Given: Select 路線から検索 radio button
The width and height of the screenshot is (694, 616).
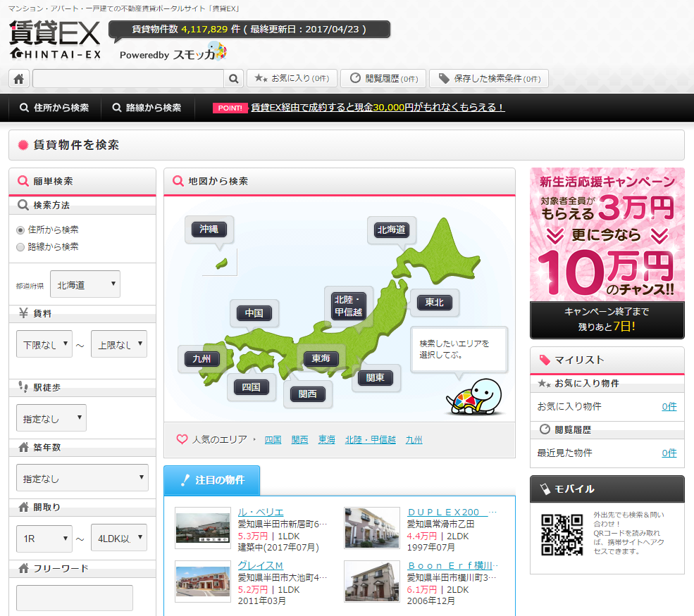Looking at the screenshot, I should 20,247.
